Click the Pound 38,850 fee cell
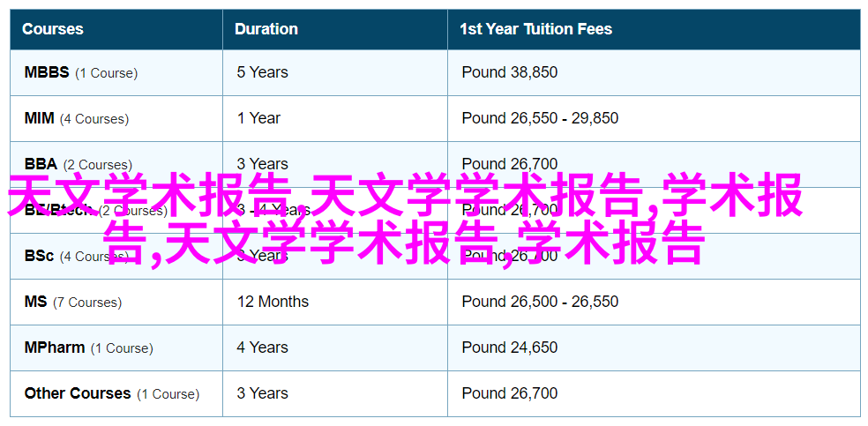Image resolution: width=868 pixels, height=426 pixels. [655, 72]
